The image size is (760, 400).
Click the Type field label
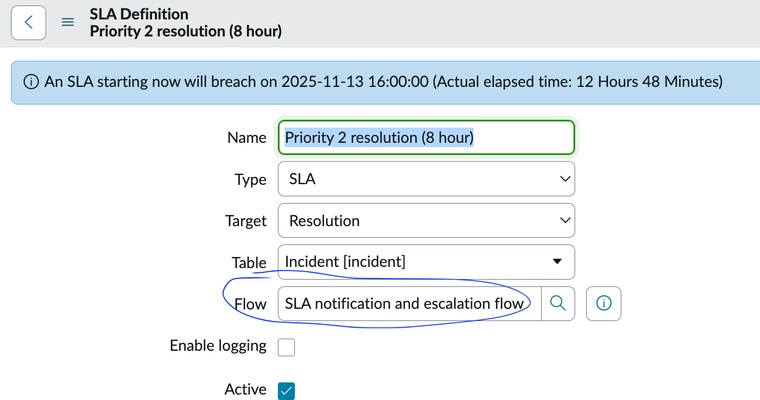click(x=248, y=179)
